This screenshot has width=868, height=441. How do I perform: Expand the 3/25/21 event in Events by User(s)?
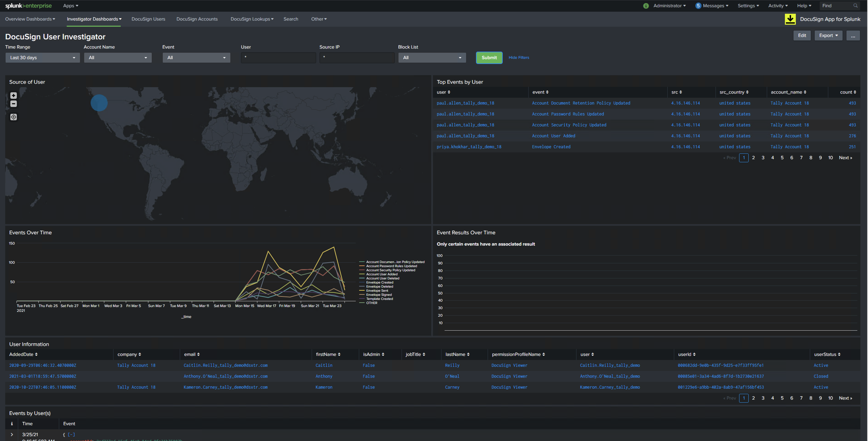(x=12, y=434)
